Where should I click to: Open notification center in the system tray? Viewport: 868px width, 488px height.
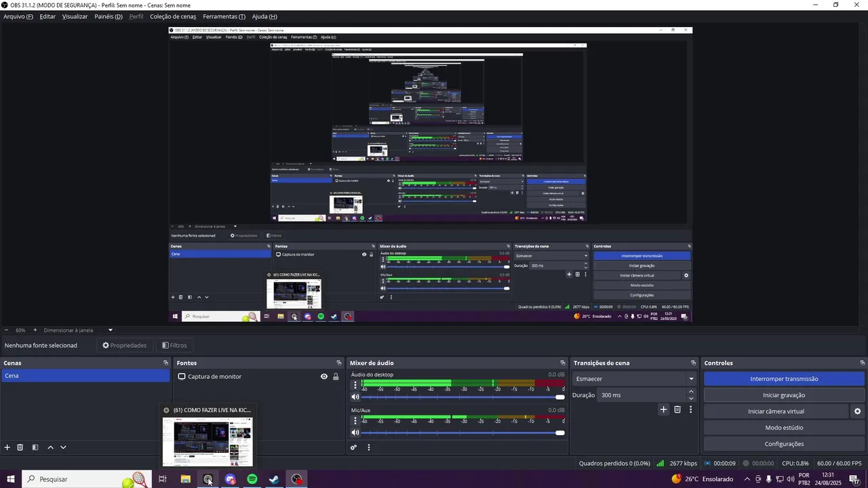854,479
